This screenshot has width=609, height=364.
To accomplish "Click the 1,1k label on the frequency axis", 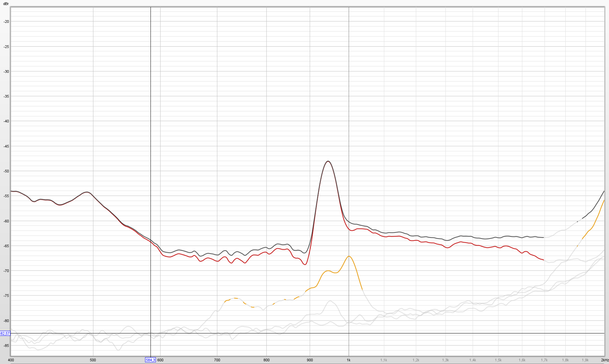I will [384, 360].
